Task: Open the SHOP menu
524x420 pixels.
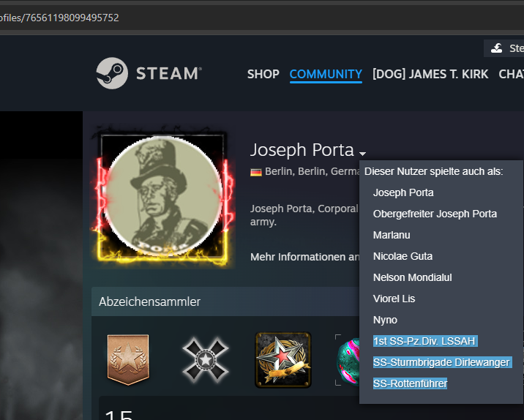Action: [x=263, y=74]
